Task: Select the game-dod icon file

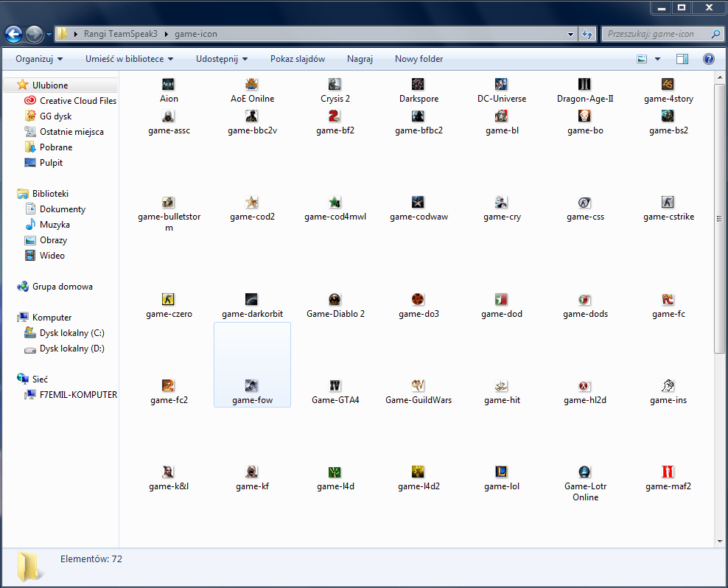Action: tap(502, 306)
